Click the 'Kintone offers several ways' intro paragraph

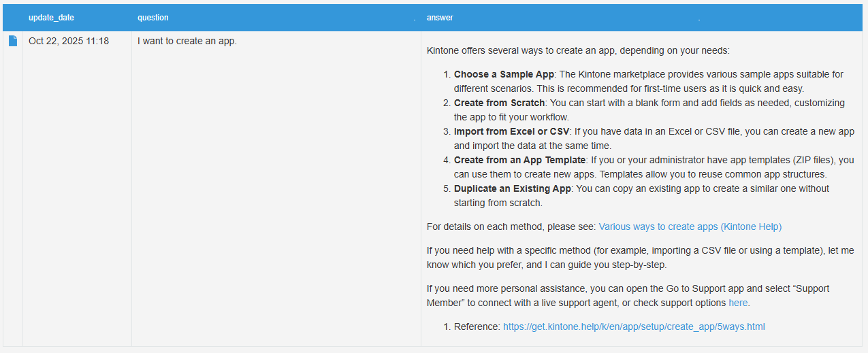pyautogui.click(x=577, y=50)
